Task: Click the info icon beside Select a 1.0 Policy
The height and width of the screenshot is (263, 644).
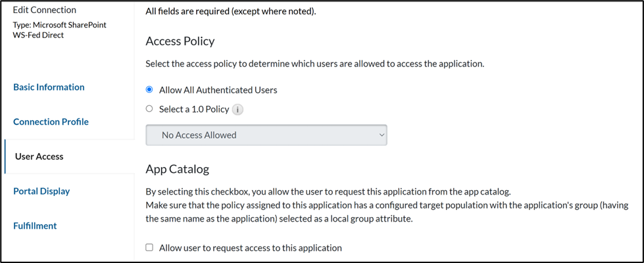Action: pyautogui.click(x=238, y=110)
